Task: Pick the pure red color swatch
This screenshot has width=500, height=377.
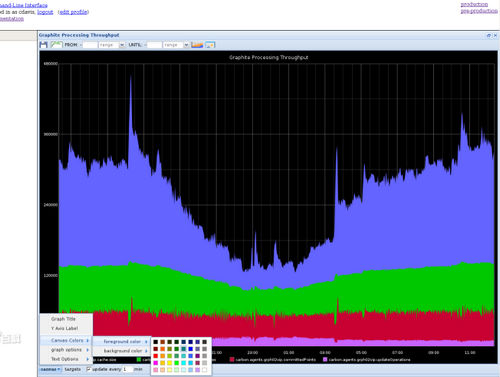Action: pos(155,356)
